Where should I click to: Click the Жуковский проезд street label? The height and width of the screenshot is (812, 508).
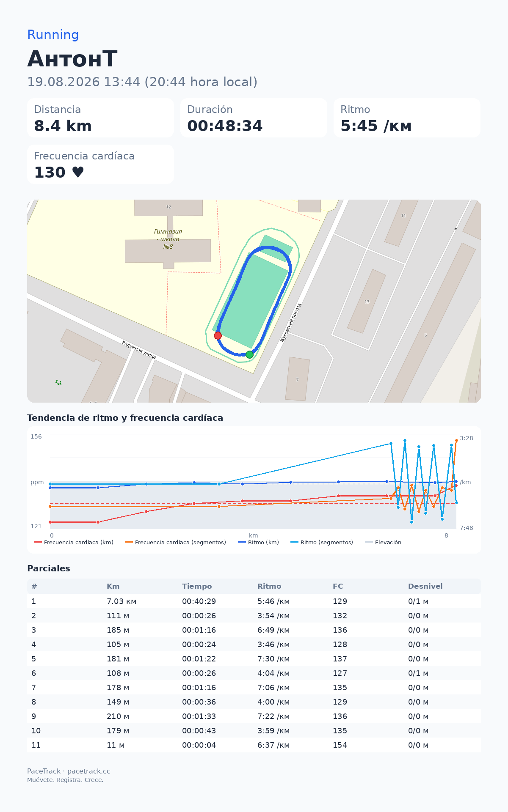[x=291, y=323]
